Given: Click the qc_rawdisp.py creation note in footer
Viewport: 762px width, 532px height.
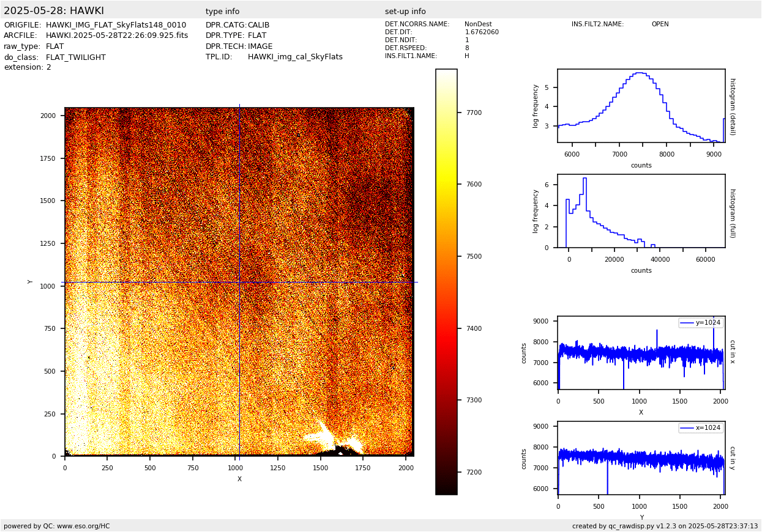Looking at the screenshot, I should pyautogui.click(x=665, y=526).
